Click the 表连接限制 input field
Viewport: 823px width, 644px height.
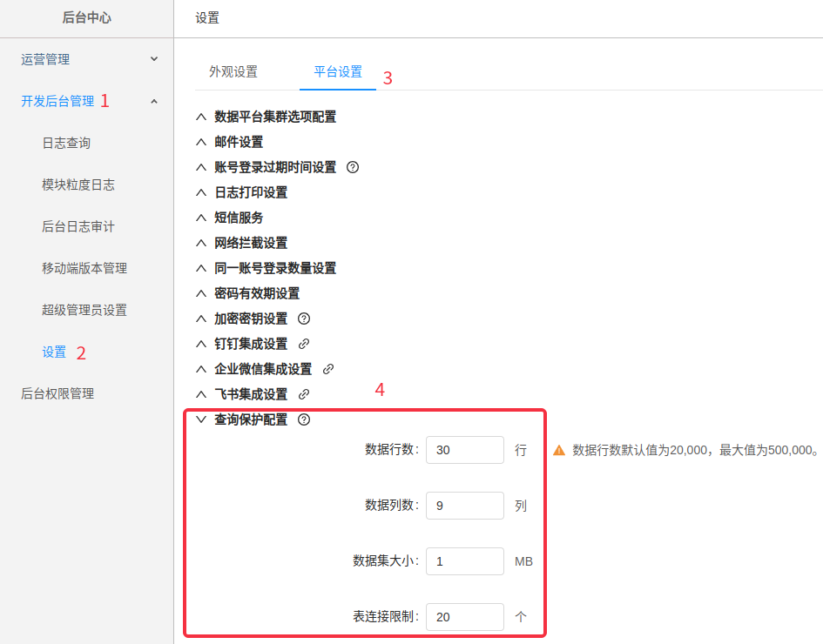464,617
